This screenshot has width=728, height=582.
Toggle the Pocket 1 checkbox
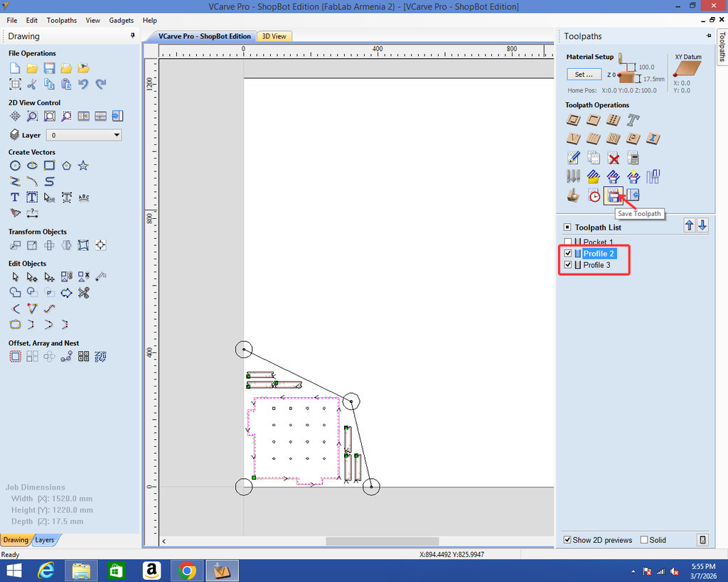(x=568, y=242)
